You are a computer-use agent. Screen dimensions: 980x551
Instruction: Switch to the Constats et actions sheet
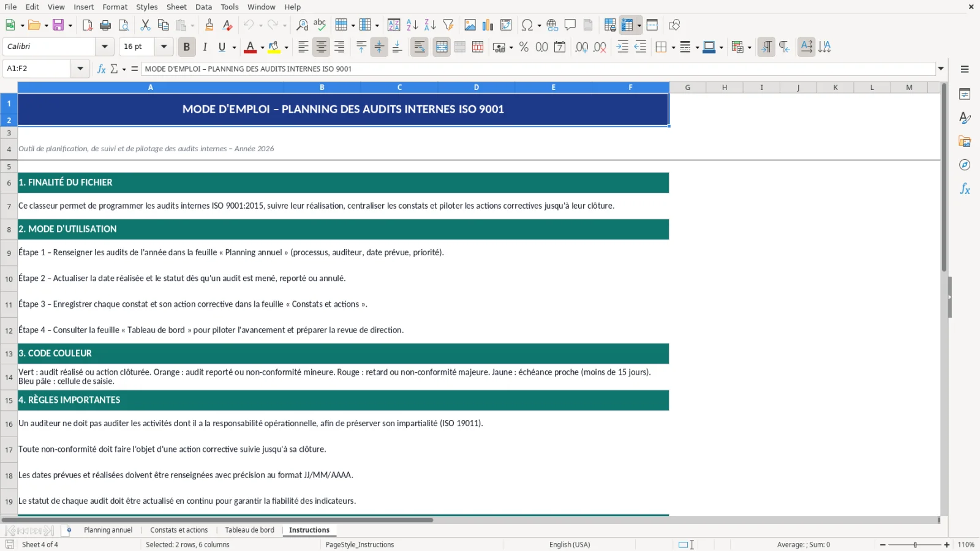tap(179, 530)
